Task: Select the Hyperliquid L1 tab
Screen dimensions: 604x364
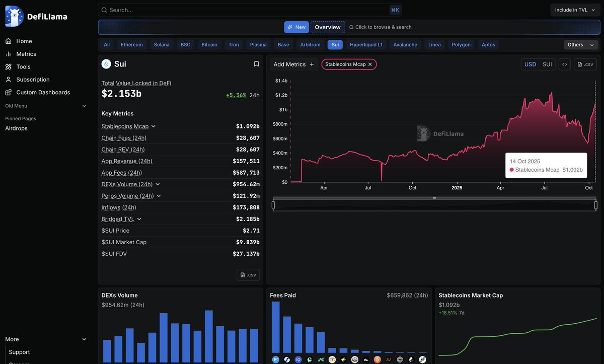Action: point(366,45)
